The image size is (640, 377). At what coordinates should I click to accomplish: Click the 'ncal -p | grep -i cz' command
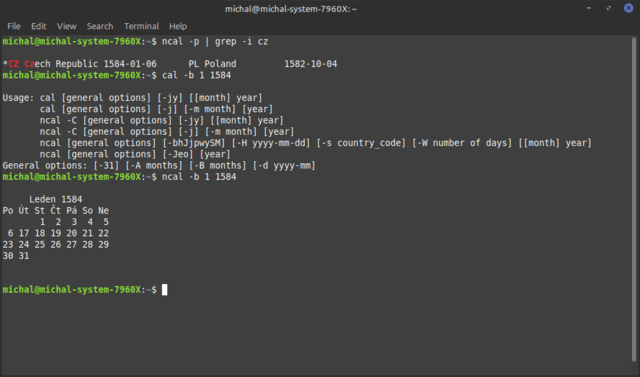click(x=215, y=42)
